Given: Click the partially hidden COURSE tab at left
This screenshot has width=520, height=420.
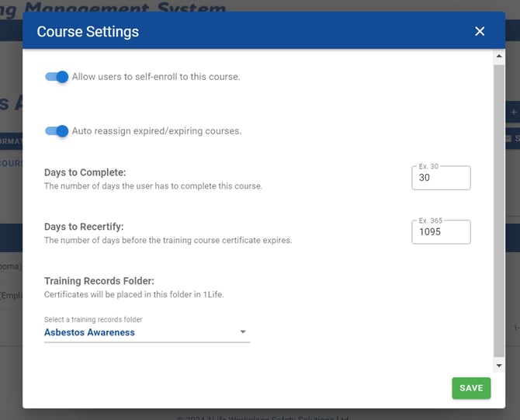Looking at the screenshot, I should click(x=11, y=164).
